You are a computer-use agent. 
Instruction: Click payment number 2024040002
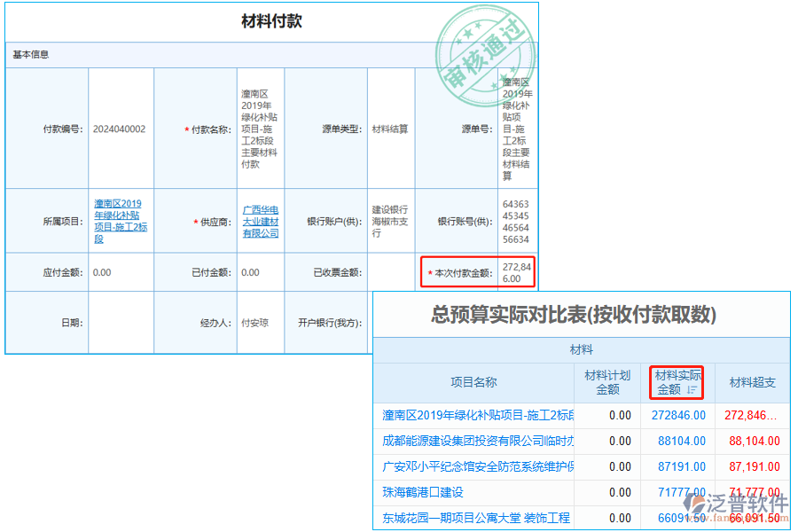coord(118,129)
